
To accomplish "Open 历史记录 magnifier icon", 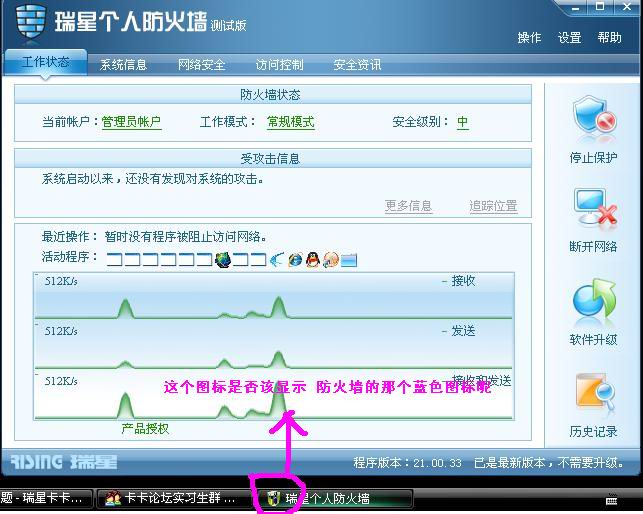I will [x=595, y=393].
